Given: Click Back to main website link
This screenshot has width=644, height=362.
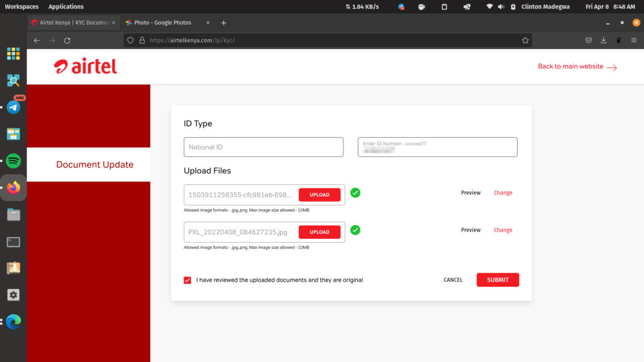Looking at the screenshot, I should point(577,67).
